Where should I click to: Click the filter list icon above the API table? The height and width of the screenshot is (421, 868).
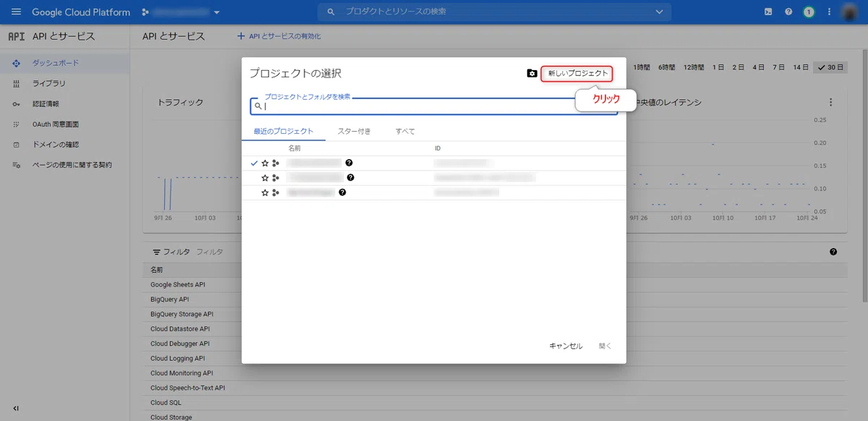156,252
